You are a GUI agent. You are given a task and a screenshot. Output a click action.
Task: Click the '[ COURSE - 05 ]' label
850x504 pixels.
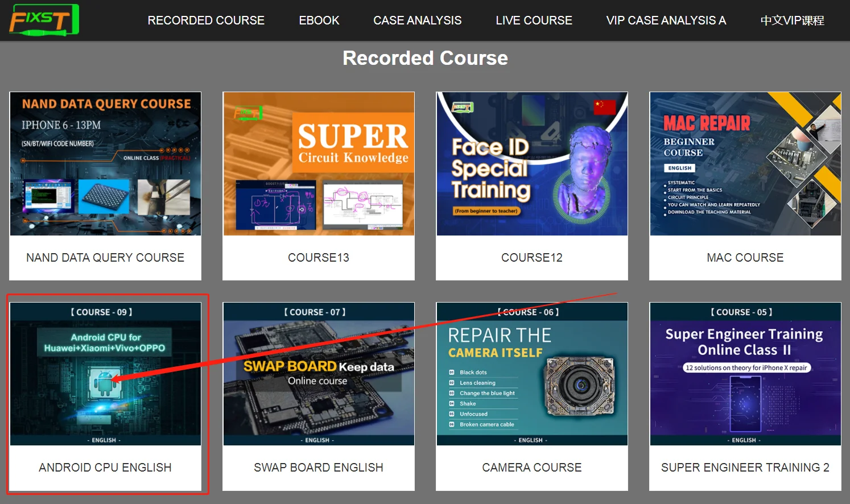click(x=741, y=312)
